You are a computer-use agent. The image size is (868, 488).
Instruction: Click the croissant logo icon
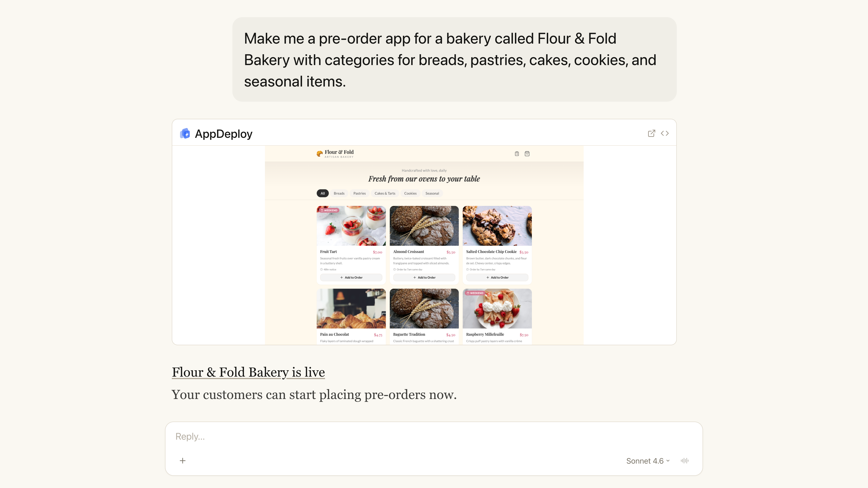(319, 154)
